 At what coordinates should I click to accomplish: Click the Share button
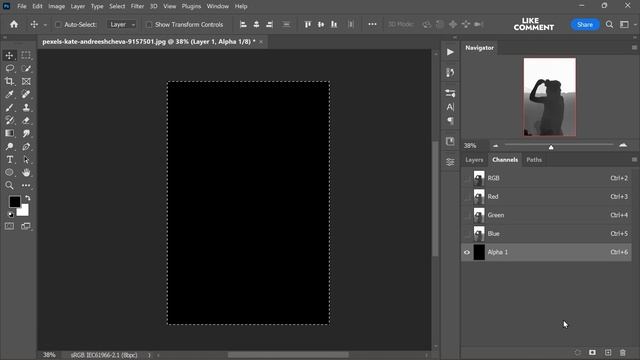point(584,24)
